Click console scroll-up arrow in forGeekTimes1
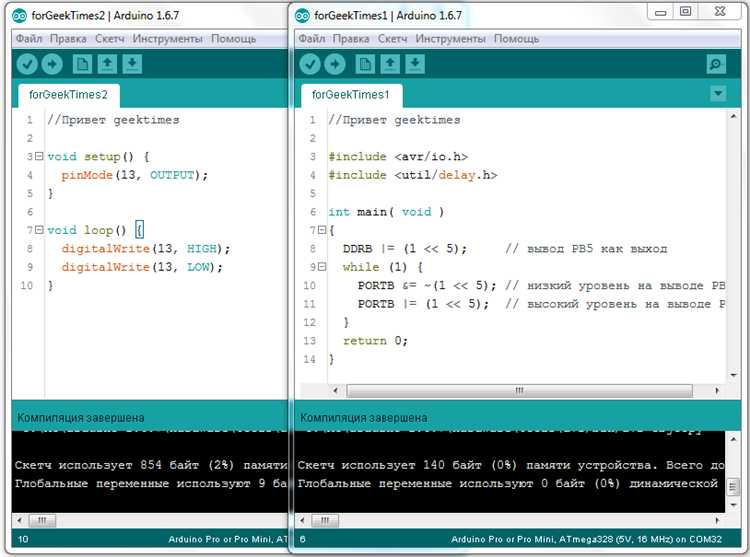The width and height of the screenshot is (750, 557). point(733,439)
